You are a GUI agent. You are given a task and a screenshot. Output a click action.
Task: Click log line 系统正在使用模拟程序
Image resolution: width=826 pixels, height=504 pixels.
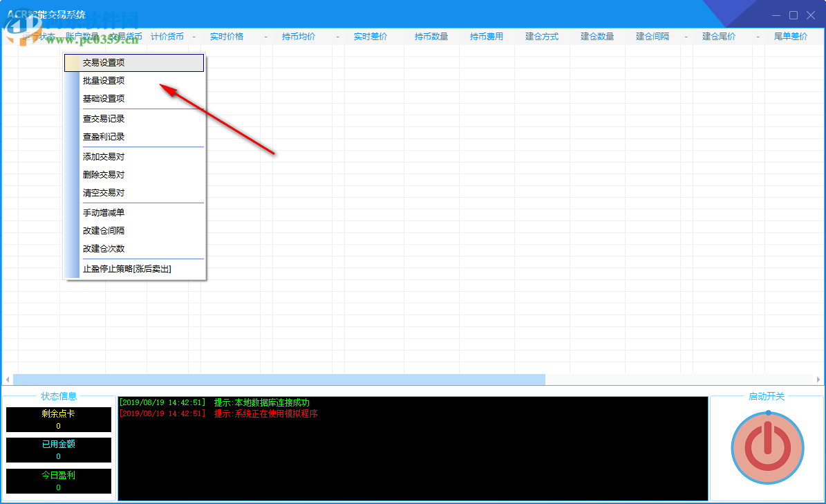click(x=218, y=413)
